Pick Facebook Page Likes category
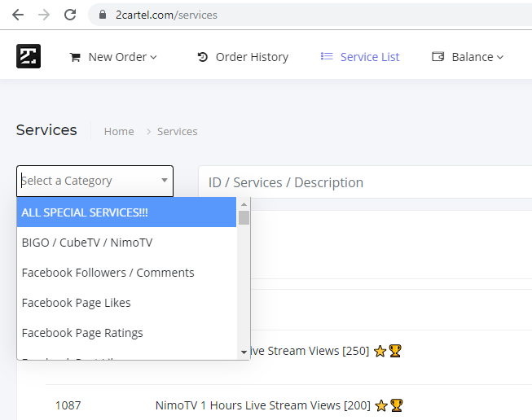The height and width of the screenshot is (420, 532). [x=126, y=303]
